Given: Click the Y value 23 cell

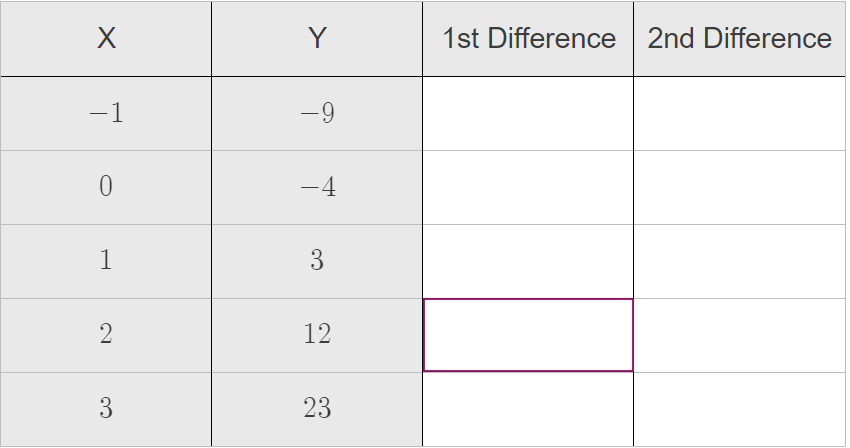Looking at the screenshot, I should coord(317,409).
